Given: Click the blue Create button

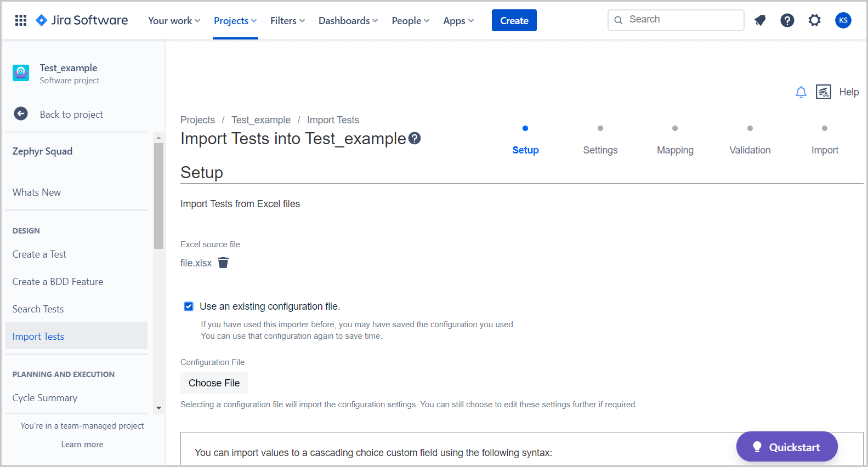Looking at the screenshot, I should coord(514,20).
